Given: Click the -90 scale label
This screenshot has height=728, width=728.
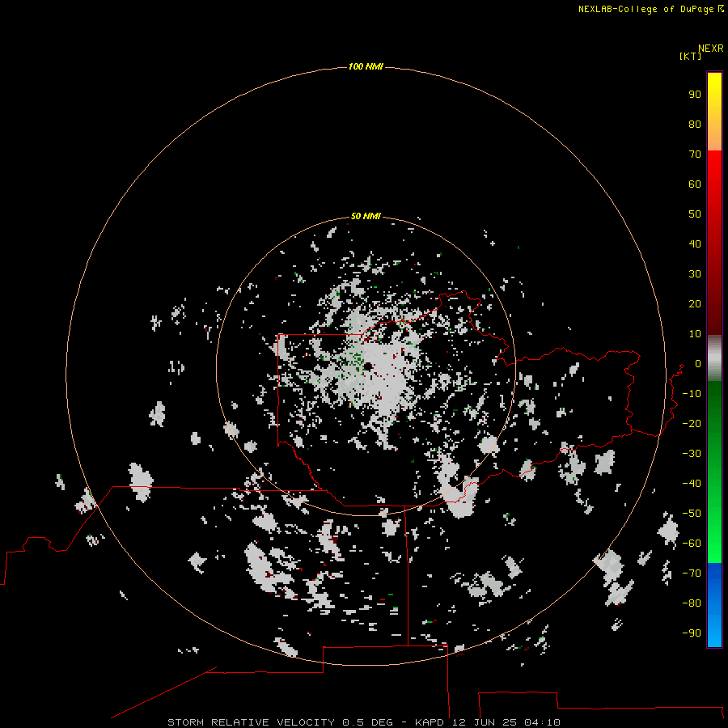Looking at the screenshot, I should [x=692, y=633].
